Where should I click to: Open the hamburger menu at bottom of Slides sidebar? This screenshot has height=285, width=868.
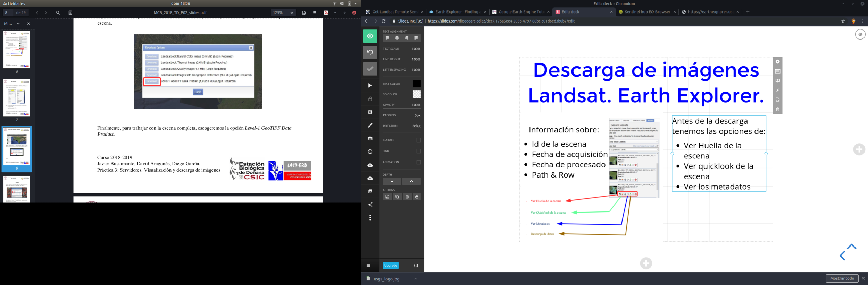368,265
